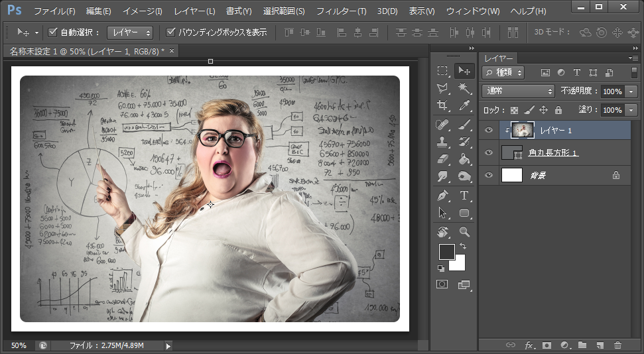Select the Magic Wand tool
Viewport: 644px width, 354px height.
point(464,88)
